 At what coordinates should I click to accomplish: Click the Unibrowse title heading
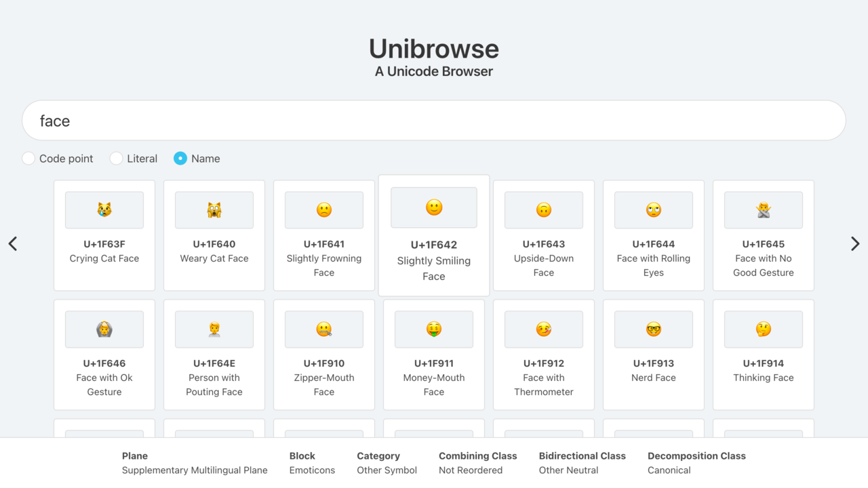point(434,49)
